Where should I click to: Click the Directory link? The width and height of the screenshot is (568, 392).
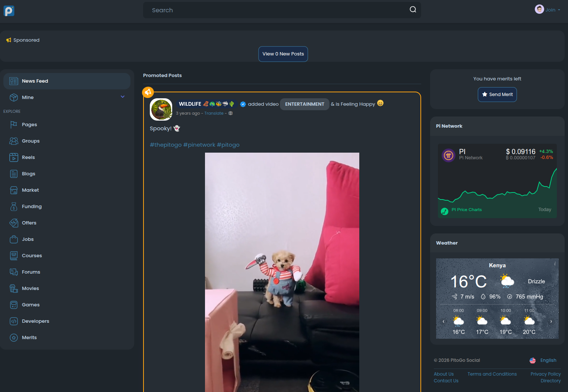550,381
